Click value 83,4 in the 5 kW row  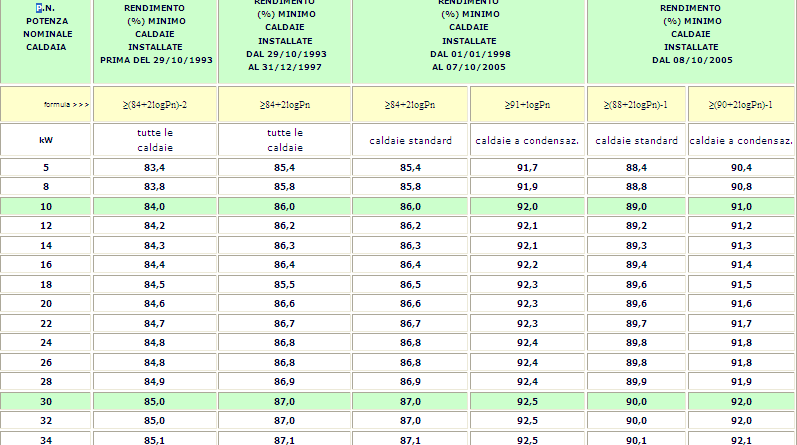155,167
